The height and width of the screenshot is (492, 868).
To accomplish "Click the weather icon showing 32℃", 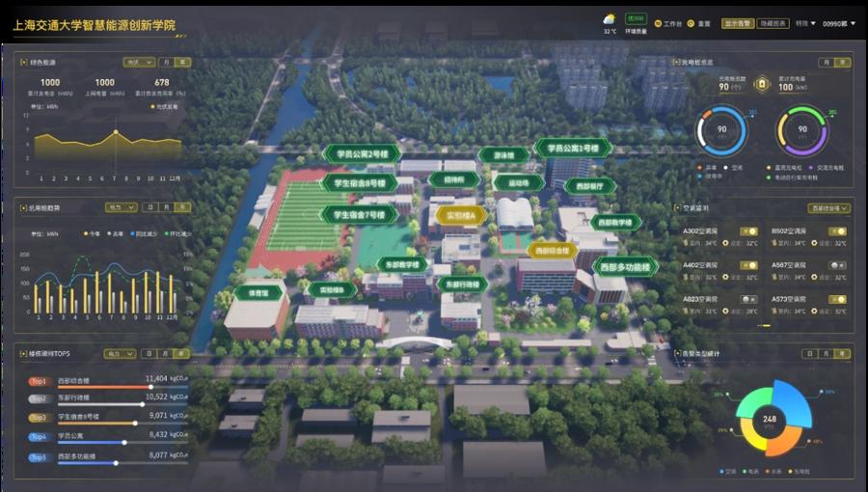I will [x=610, y=19].
